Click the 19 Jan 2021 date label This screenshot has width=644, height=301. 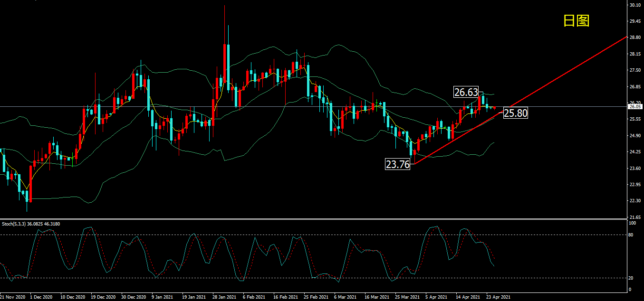[194, 297]
